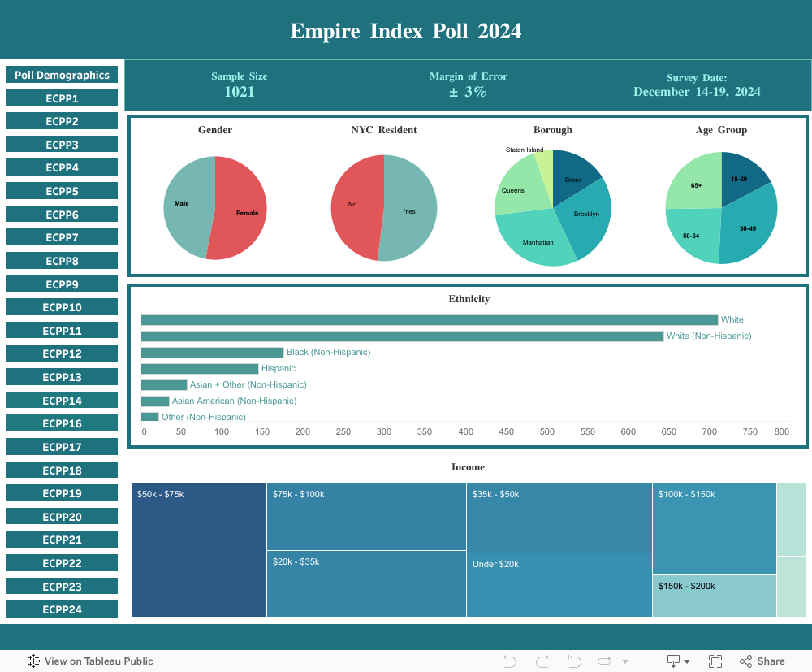Select the Manhattan slice of the Borough pie
This screenshot has width=812, height=672.
coord(538,240)
